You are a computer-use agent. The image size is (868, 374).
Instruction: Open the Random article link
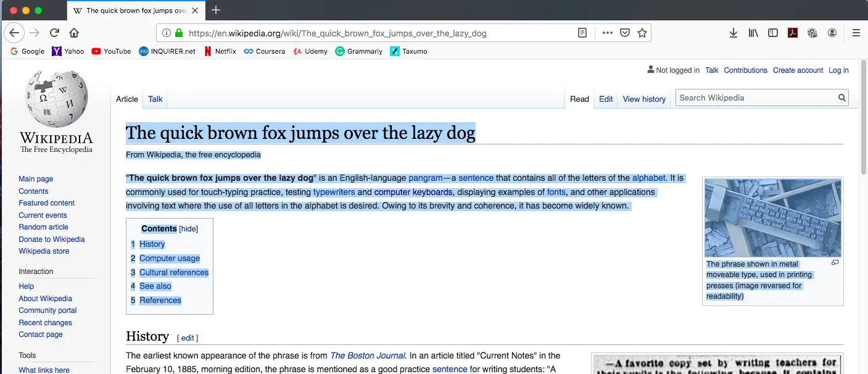(43, 226)
